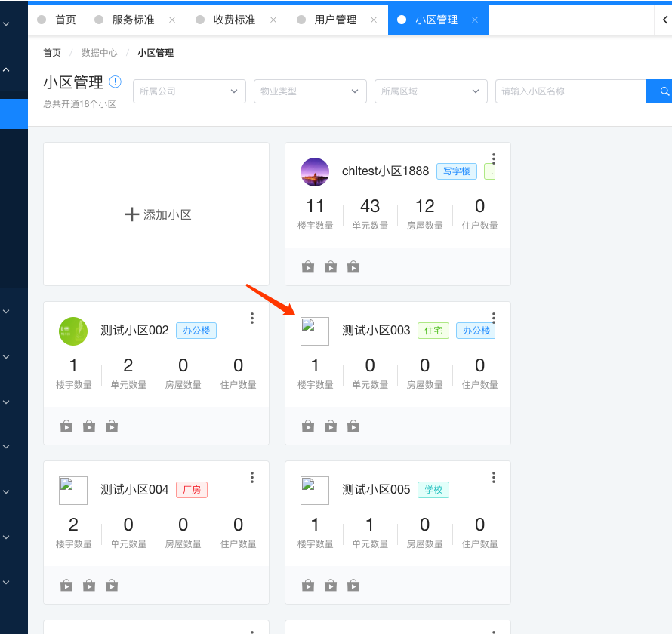Image resolution: width=672 pixels, height=634 pixels.
Task: Click the chltest小区1888 avatar thumbnail
Action: 315,172
